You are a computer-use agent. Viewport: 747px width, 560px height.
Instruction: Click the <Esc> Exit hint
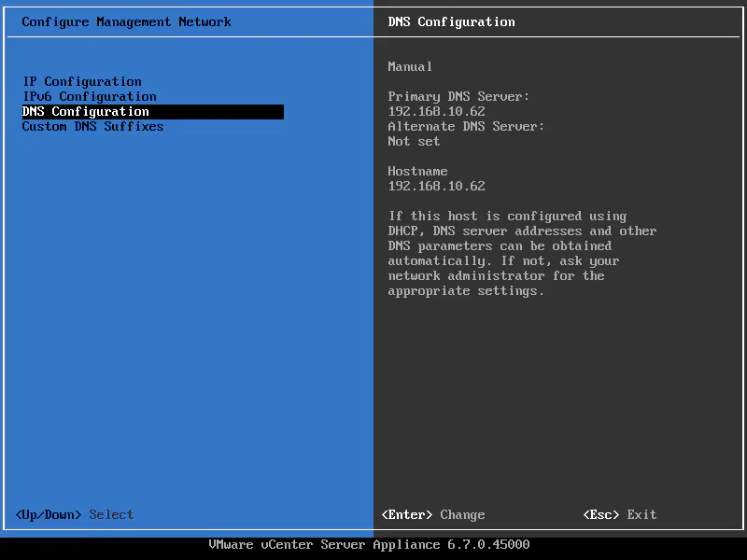point(619,514)
